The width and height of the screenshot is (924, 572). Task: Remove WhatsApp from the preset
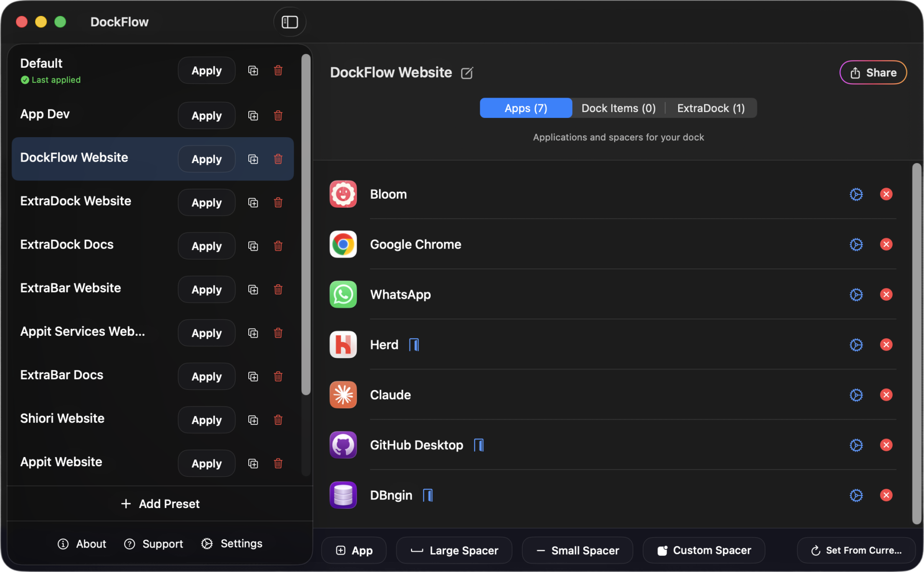pyautogui.click(x=886, y=294)
